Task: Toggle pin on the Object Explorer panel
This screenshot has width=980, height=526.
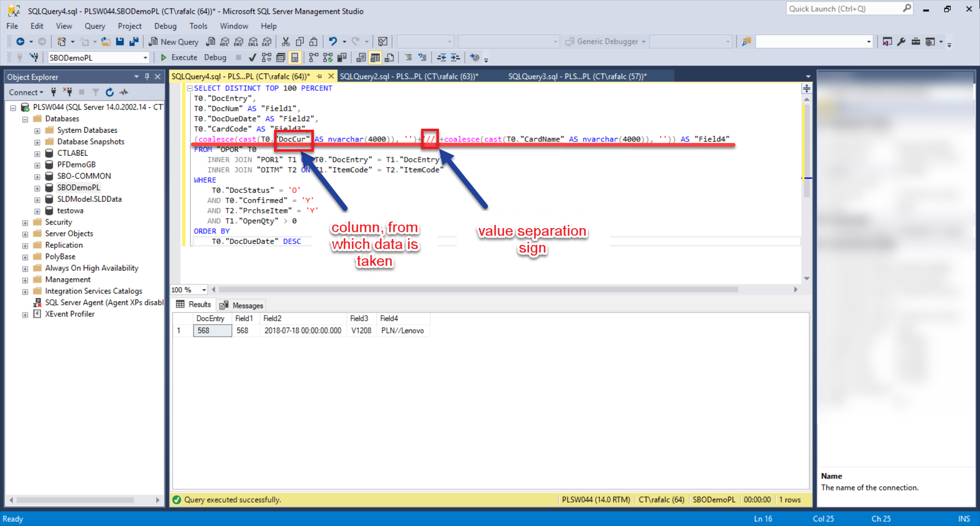Action: click(147, 77)
